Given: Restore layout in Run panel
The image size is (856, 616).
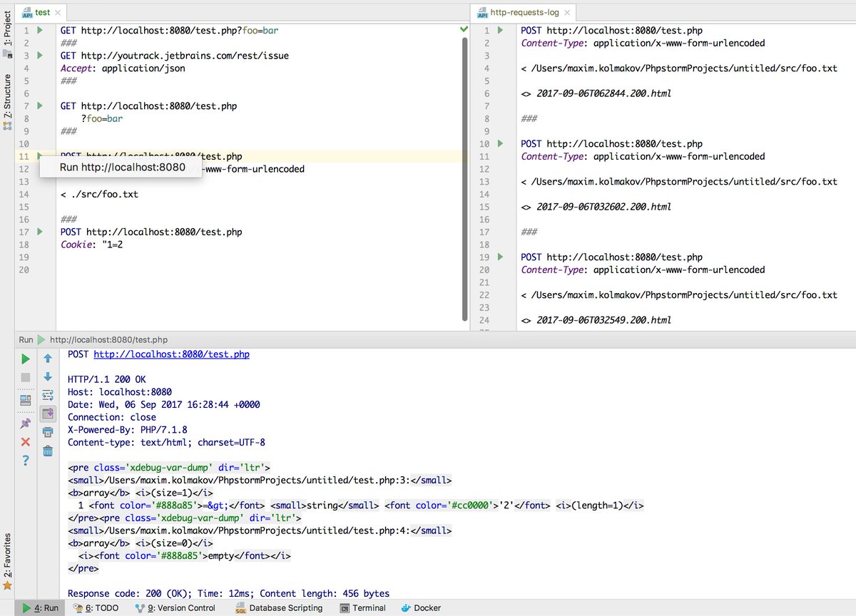Looking at the screenshot, I should [26, 400].
